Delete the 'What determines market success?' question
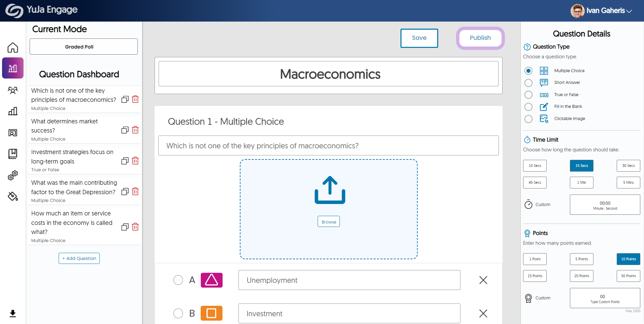The width and height of the screenshot is (644, 324). (135, 130)
